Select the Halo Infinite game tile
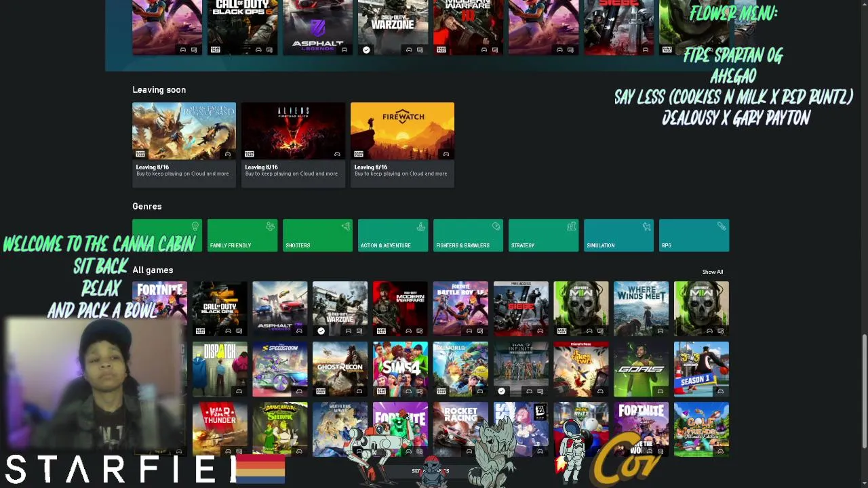Screen dimensions: 868x488 click(x=521, y=369)
